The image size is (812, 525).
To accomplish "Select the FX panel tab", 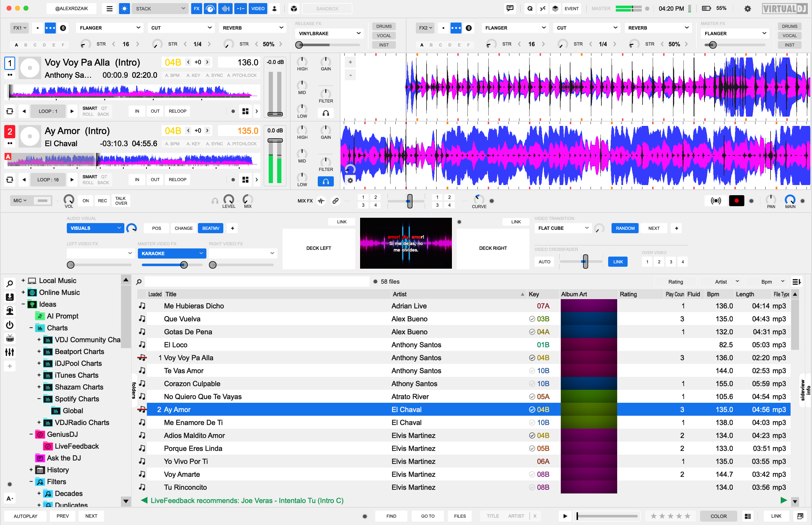I will (x=197, y=9).
